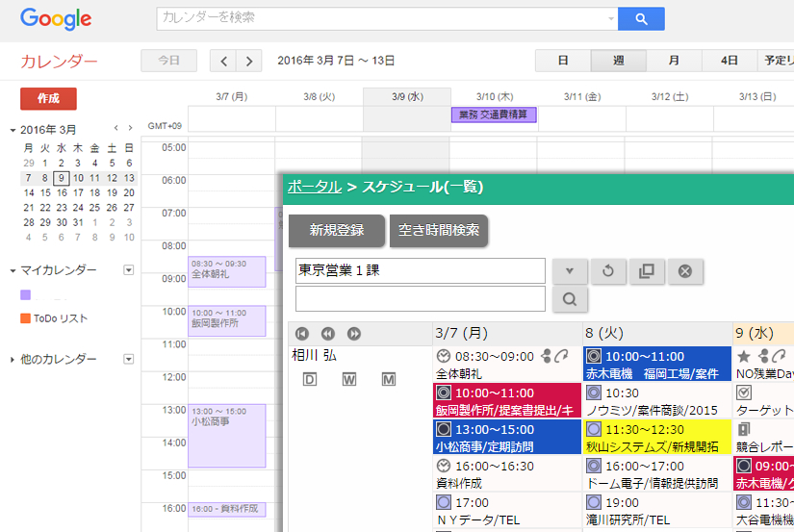This screenshot has height=532, width=794.
Task: Open 全体朝礼 event on Google calendar
Action: 227,272
